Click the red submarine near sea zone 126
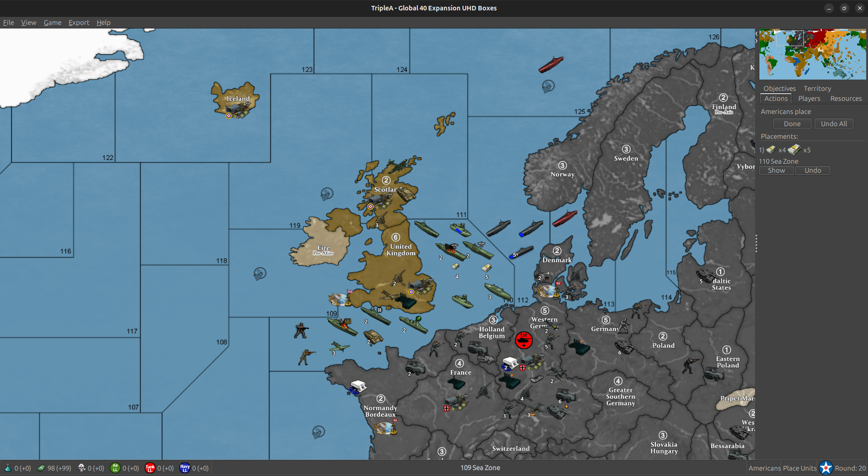Viewport: 868px width, 476px height. (x=551, y=64)
